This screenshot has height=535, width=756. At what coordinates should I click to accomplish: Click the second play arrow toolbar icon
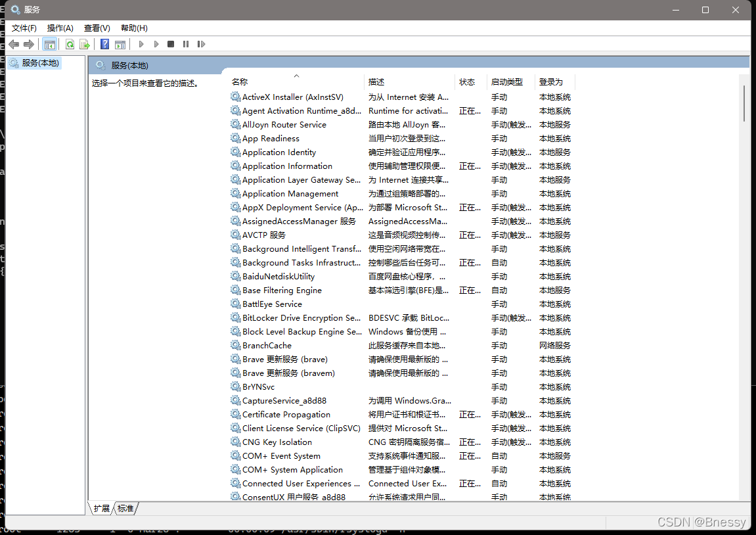[x=156, y=45]
